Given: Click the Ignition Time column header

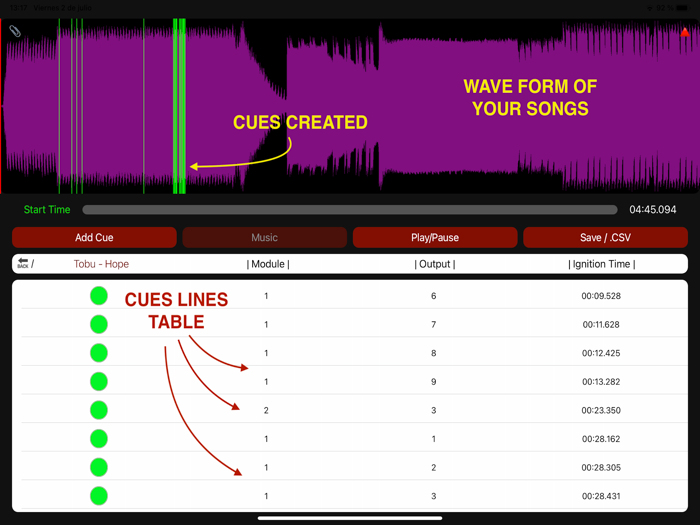Looking at the screenshot, I should 601,264.
